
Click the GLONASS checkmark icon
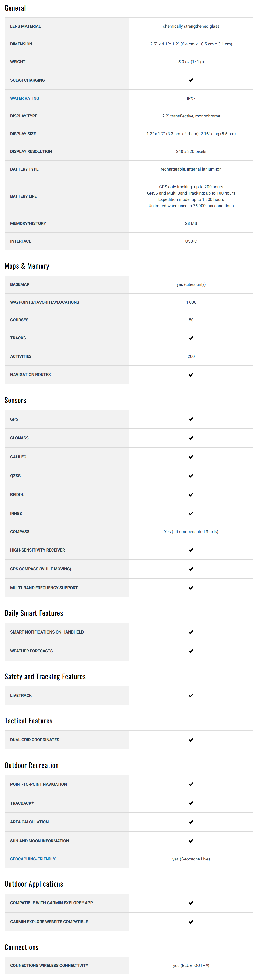coord(191,438)
